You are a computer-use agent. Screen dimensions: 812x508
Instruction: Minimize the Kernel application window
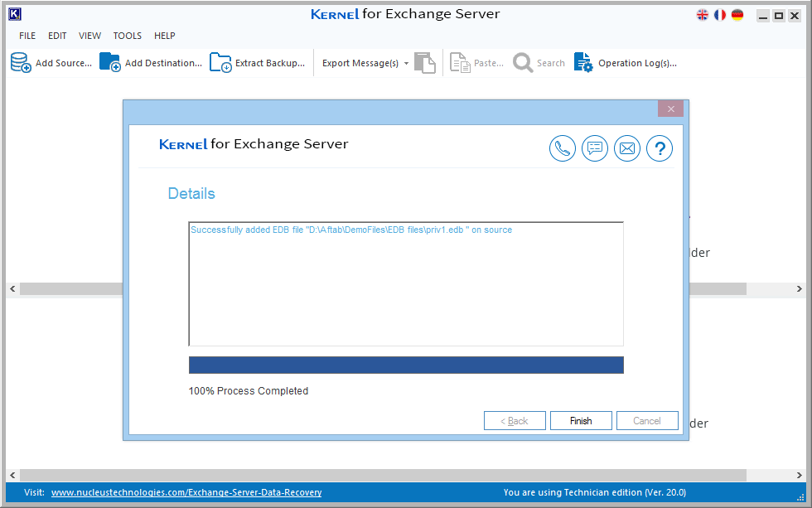(763, 16)
